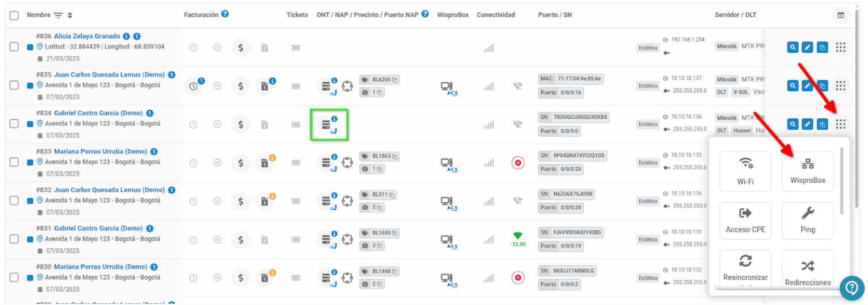Tick the checkbox for Gabriel Castro García #831
This screenshot has height=305, width=868.
14,240
